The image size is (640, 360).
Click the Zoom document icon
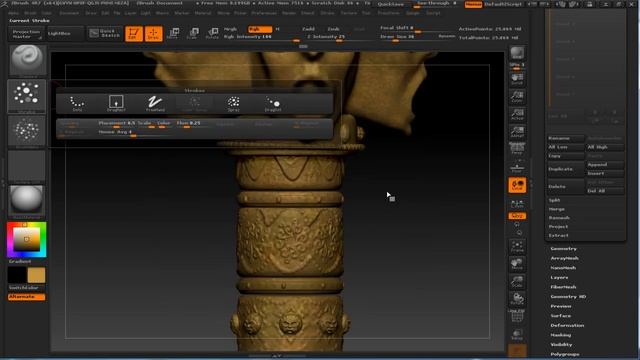(517, 97)
